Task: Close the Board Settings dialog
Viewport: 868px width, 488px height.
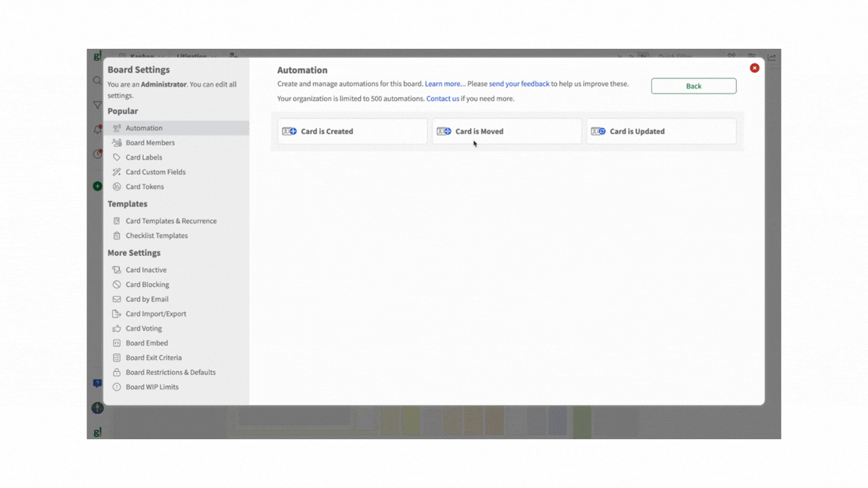Action: coord(754,68)
